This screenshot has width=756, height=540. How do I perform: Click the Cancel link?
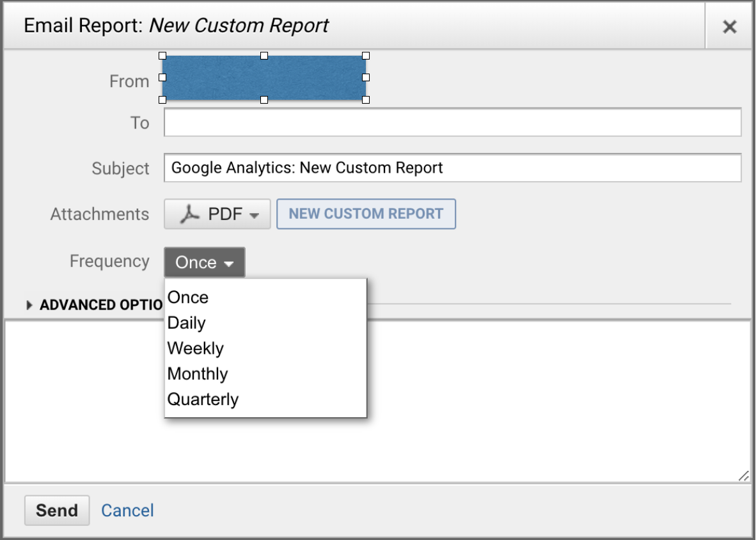tap(127, 511)
